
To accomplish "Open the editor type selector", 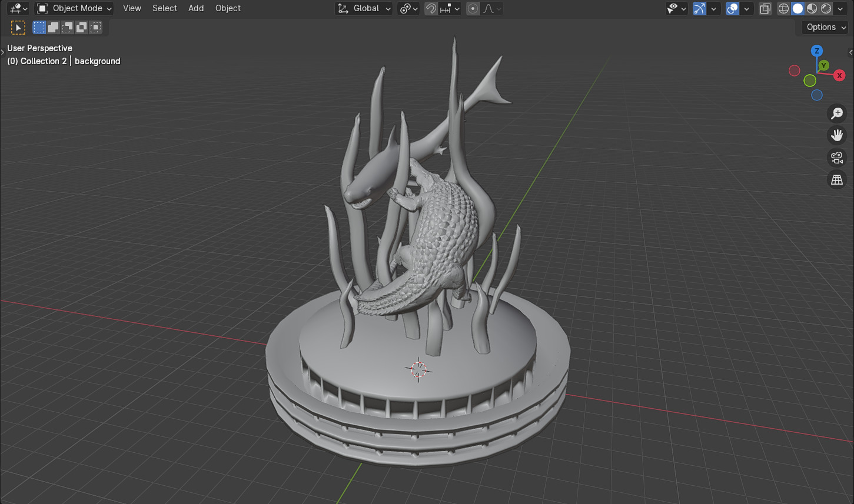I will pyautogui.click(x=18, y=8).
